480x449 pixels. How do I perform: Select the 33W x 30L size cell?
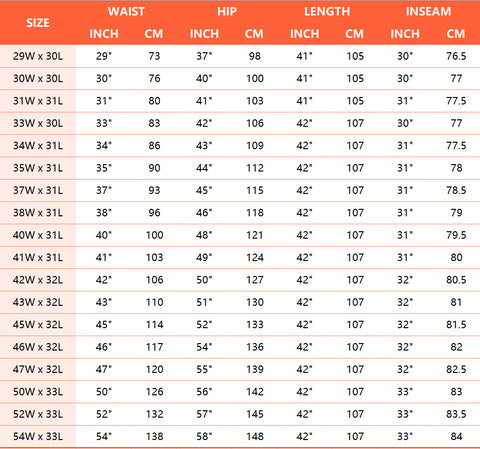tap(38, 123)
